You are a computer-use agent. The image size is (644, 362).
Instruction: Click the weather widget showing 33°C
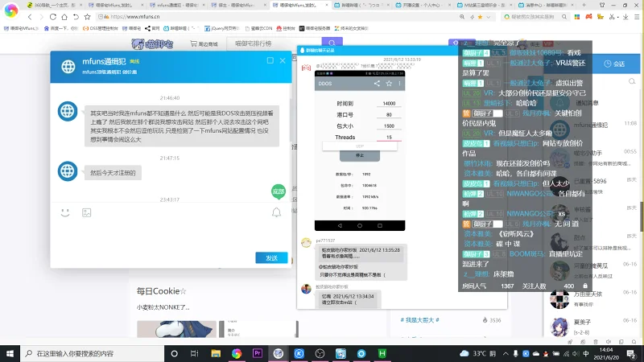pos(478,353)
